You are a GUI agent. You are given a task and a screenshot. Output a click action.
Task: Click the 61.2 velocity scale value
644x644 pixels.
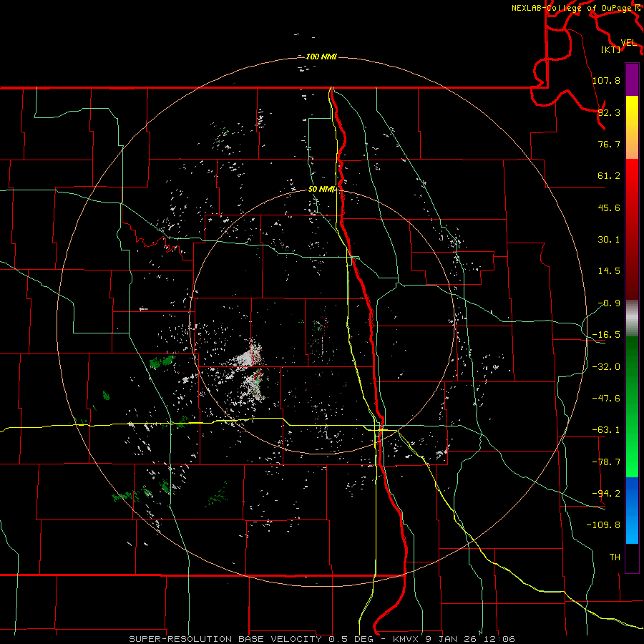(609, 176)
